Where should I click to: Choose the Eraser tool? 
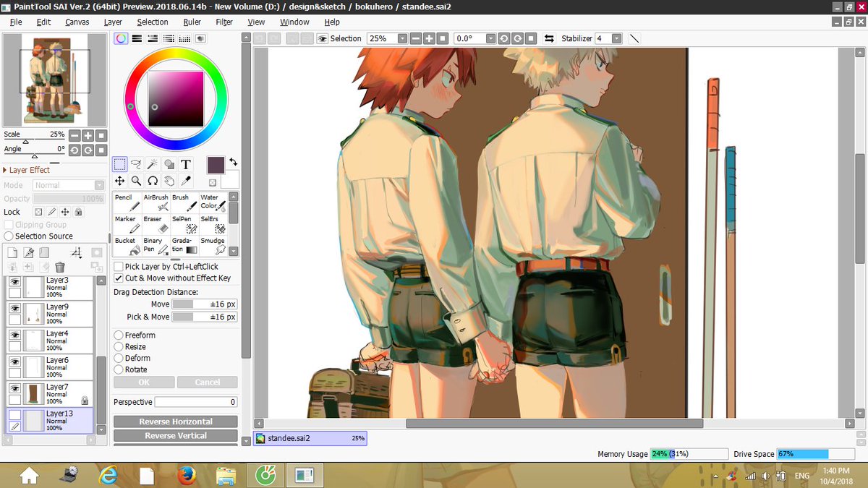tap(156, 224)
